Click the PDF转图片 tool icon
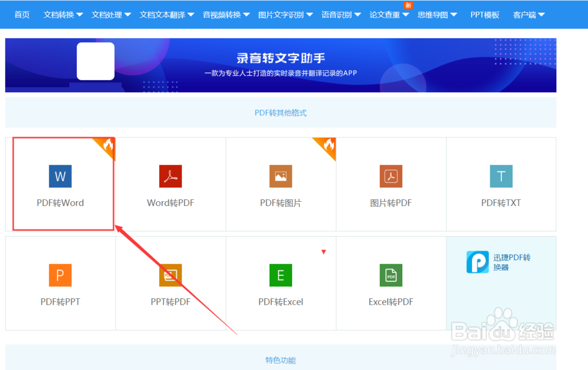This screenshot has height=370, width=588. click(x=280, y=176)
